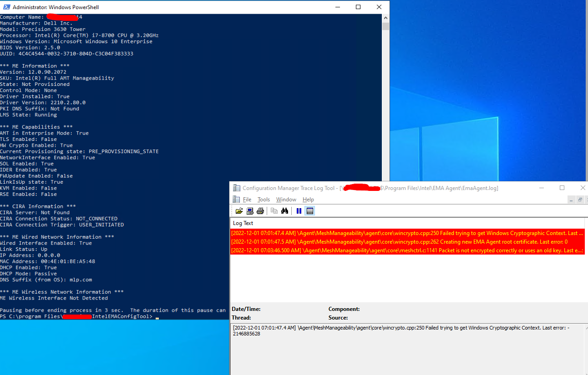Viewport: 588px width, 375px height.
Task: Expand the Help menu
Action: pyautogui.click(x=308, y=200)
